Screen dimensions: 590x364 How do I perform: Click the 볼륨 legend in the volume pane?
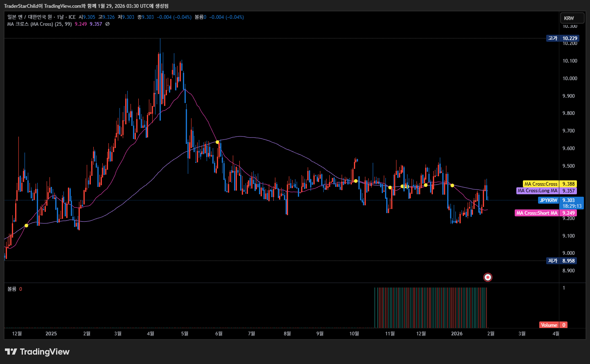coord(12,289)
